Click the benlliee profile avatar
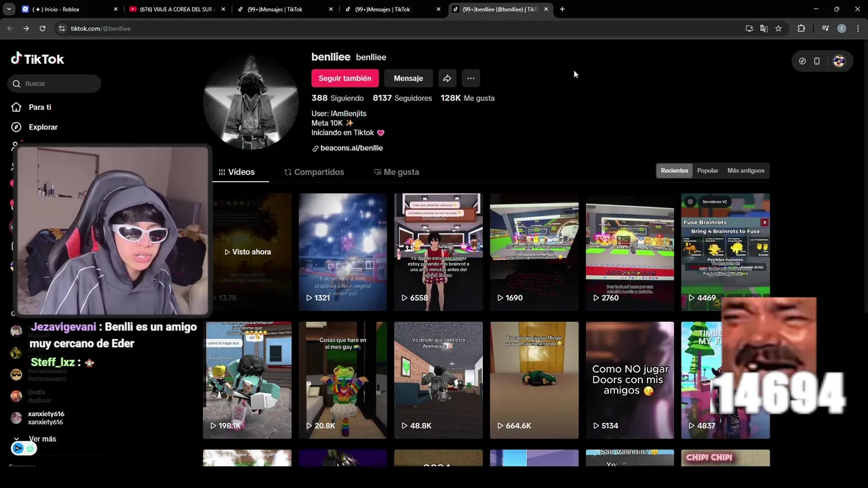This screenshot has height=488, width=868. (x=251, y=101)
